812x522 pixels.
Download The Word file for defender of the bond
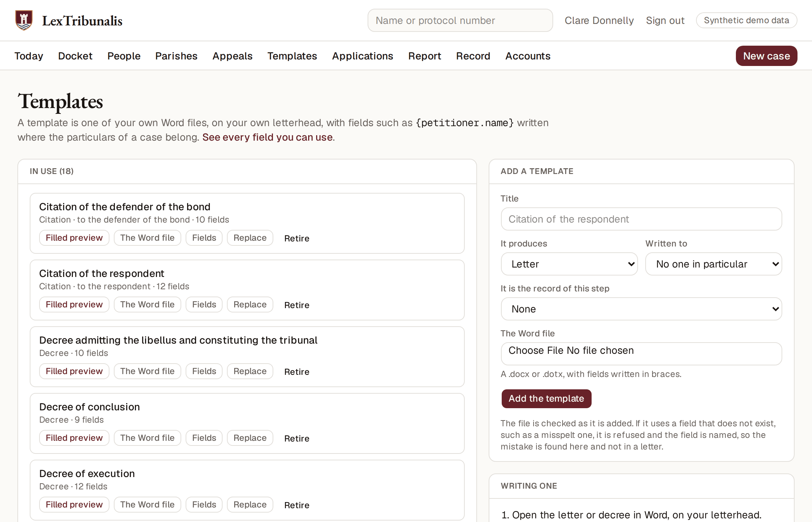click(147, 238)
